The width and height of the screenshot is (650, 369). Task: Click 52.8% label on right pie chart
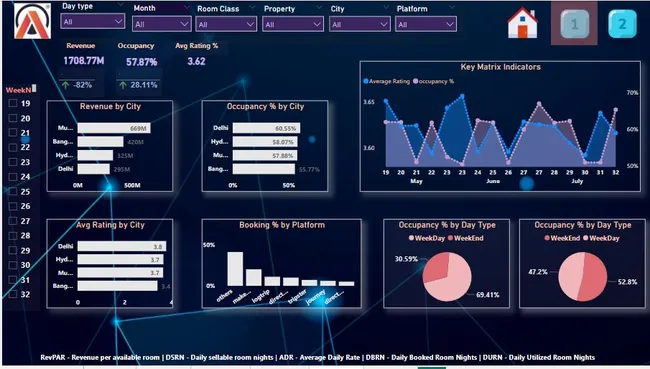[627, 282]
